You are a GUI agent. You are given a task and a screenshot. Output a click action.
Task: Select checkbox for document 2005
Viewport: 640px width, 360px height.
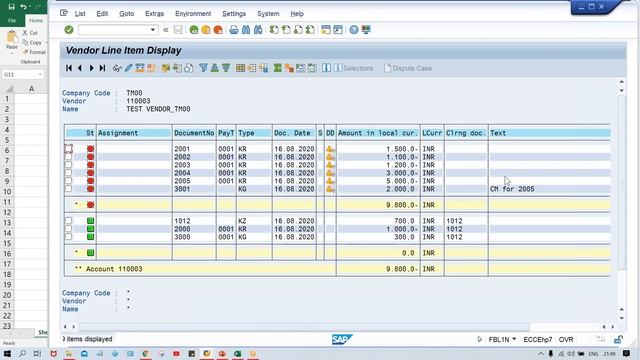coord(69,181)
